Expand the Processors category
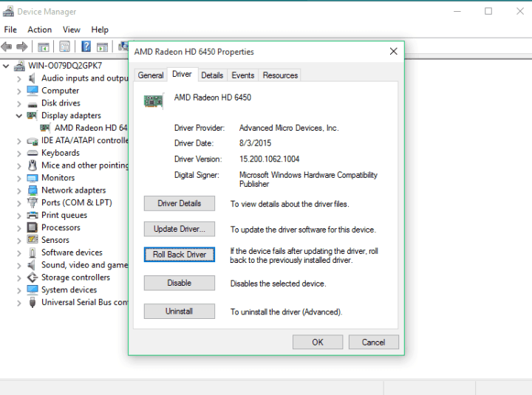Viewport: 532px width, 395px height. (19, 228)
